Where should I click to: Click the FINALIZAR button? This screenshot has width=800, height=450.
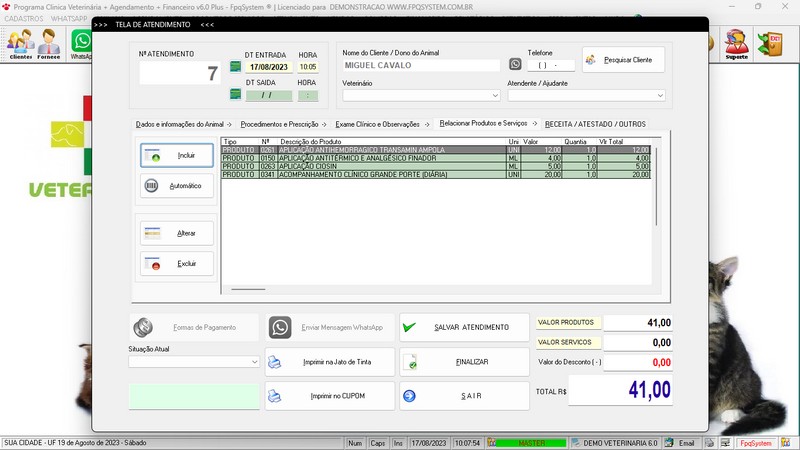[464, 362]
